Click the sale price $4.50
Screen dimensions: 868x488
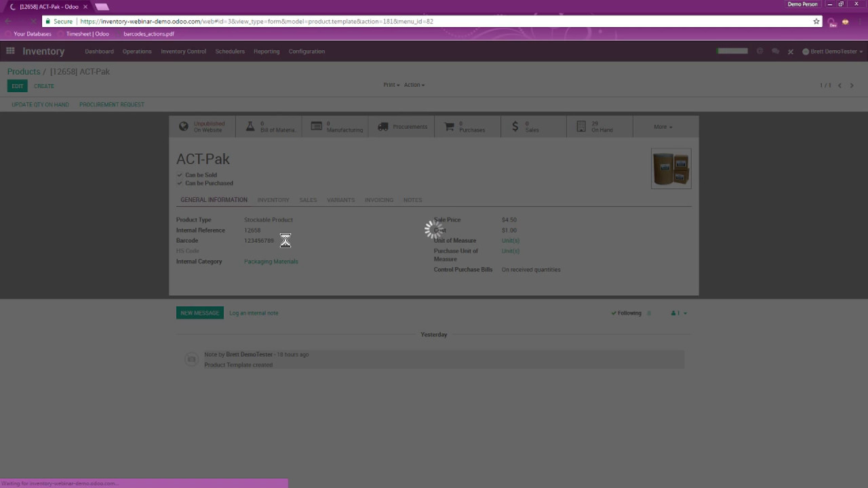509,220
